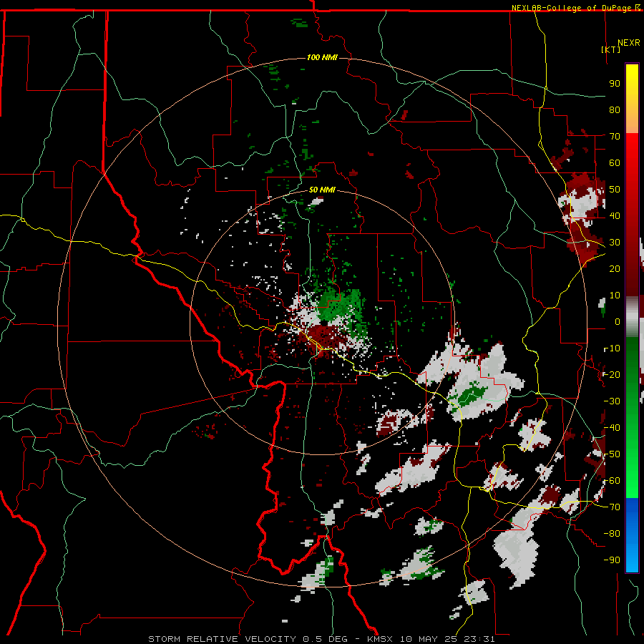Screen dimensions: 644x644
Task: Click the positive 70 scale value
Action: [x=615, y=137]
